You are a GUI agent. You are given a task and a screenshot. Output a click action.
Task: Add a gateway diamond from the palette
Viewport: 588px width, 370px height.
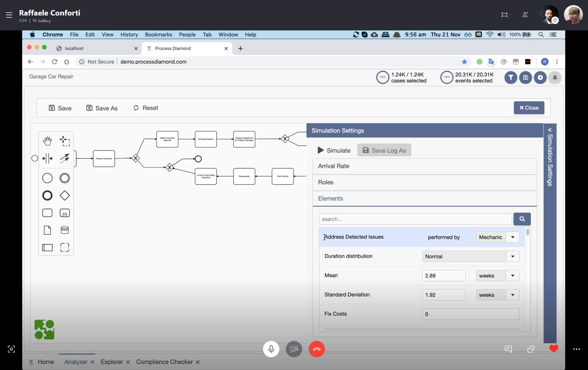click(65, 195)
